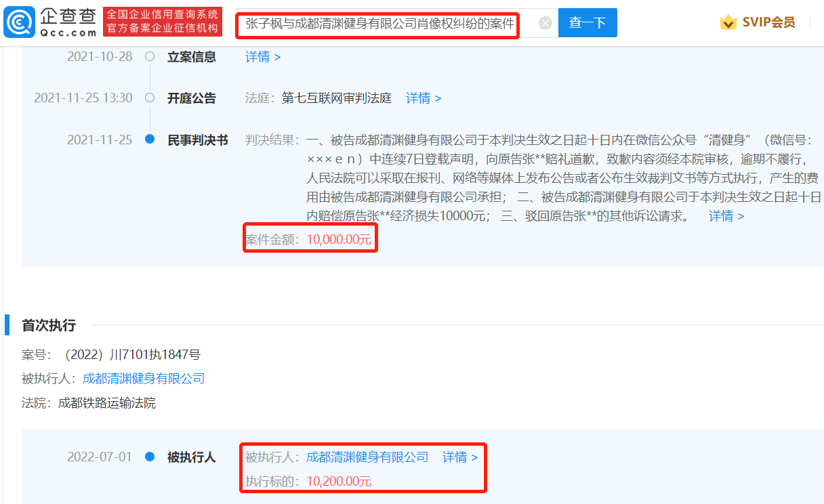Click the 第七互联网审判法庭 text
The height and width of the screenshot is (504, 824).
(337, 98)
